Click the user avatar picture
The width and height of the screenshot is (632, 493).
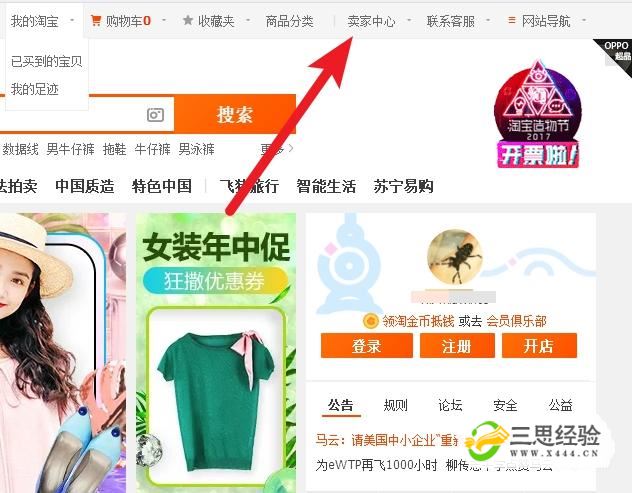tap(454, 257)
